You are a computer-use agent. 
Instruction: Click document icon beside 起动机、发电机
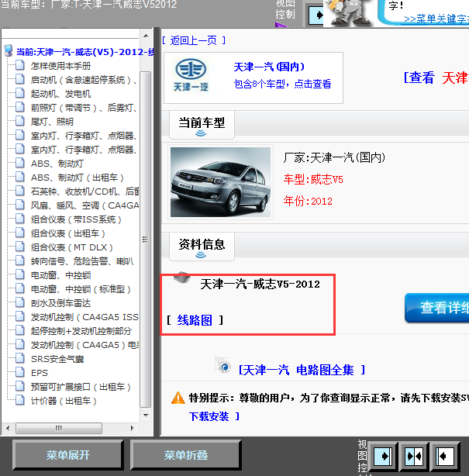[x=20, y=93]
